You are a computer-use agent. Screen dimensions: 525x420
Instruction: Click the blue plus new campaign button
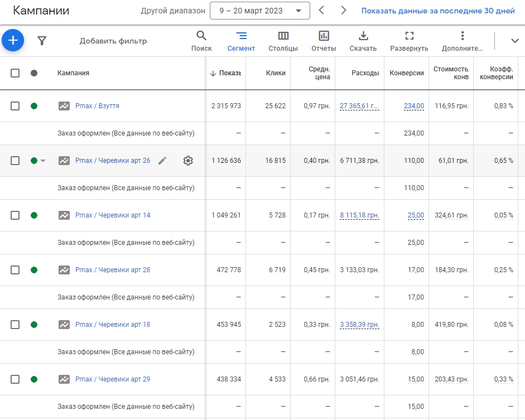point(13,41)
